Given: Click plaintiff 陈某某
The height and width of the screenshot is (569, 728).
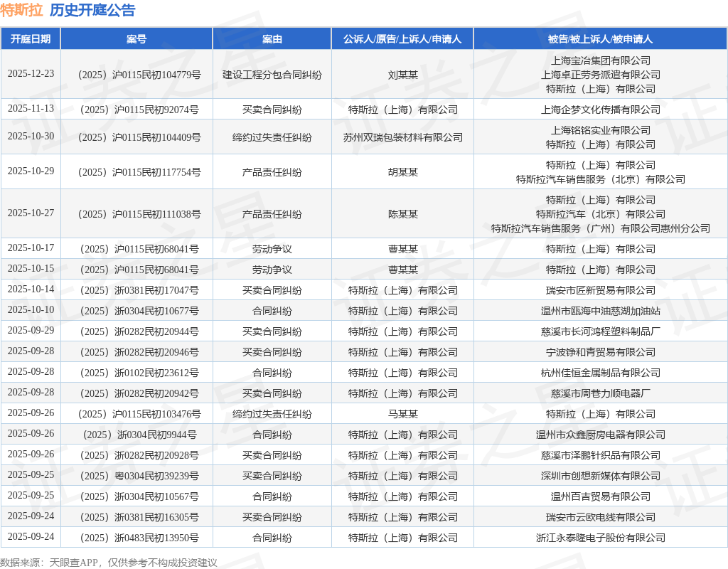Looking at the screenshot, I should coord(402,214).
